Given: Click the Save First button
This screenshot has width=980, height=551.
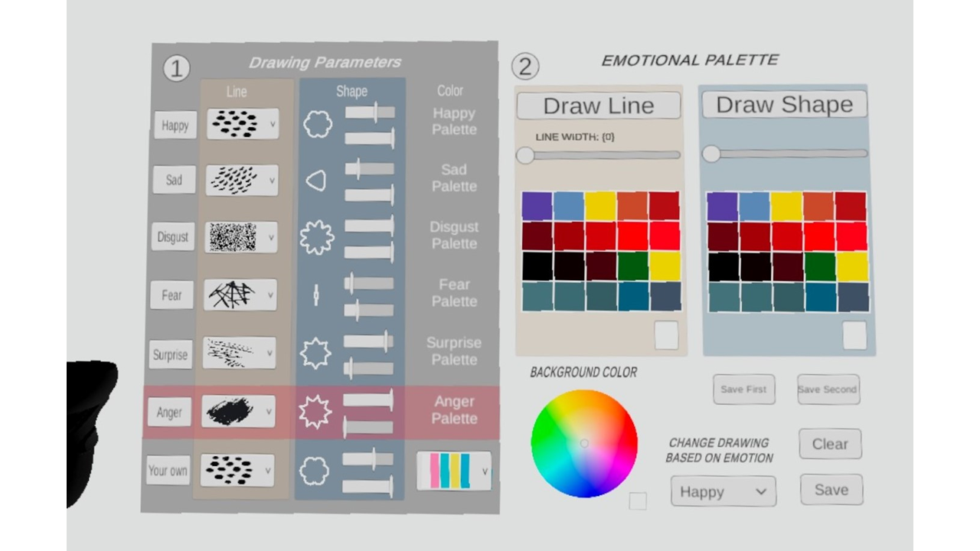Looking at the screenshot, I should coord(743,389).
